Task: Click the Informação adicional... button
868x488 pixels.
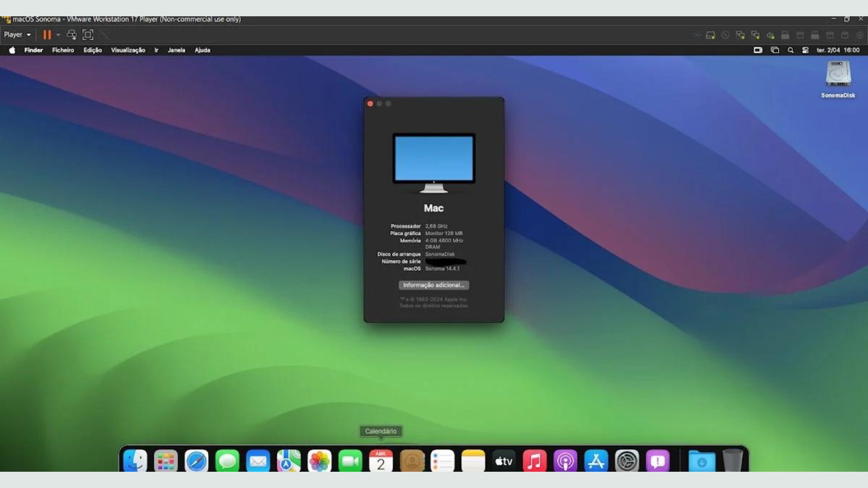Action: tap(434, 285)
